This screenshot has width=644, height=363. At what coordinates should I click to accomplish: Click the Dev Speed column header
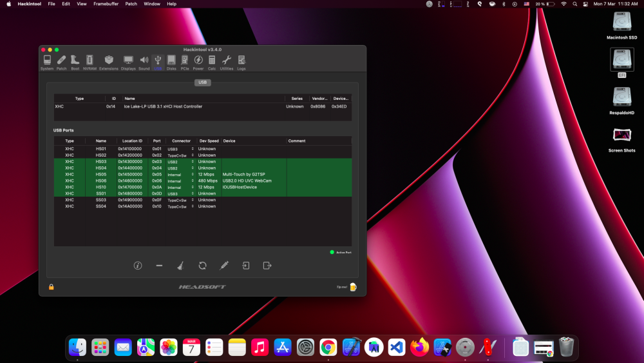(209, 141)
